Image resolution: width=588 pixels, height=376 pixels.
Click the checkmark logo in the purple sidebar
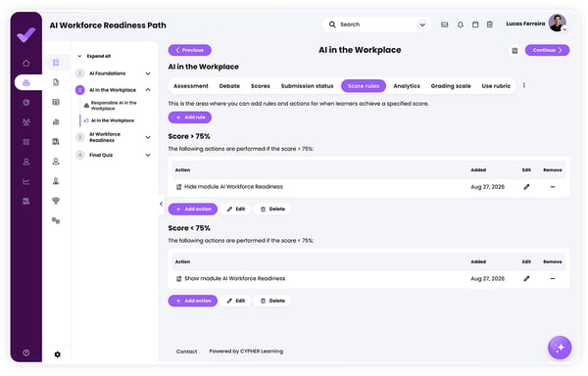click(x=26, y=35)
